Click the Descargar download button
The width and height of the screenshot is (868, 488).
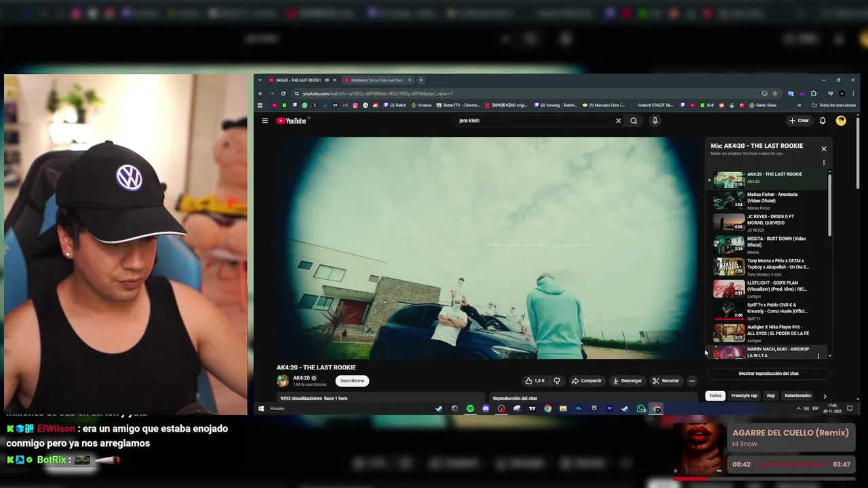627,381
